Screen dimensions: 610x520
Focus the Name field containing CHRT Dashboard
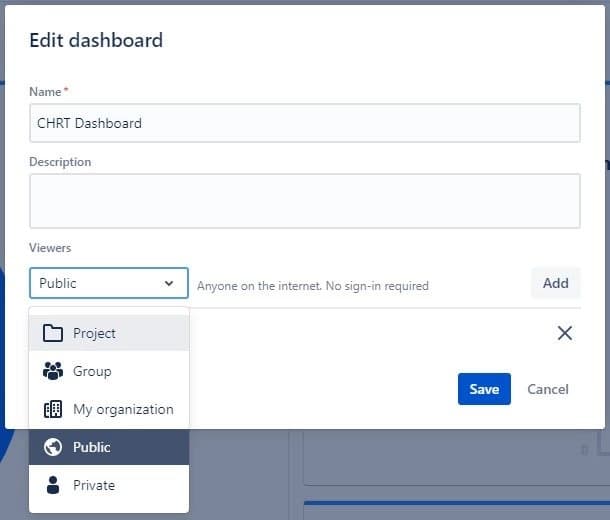(305, 123)
